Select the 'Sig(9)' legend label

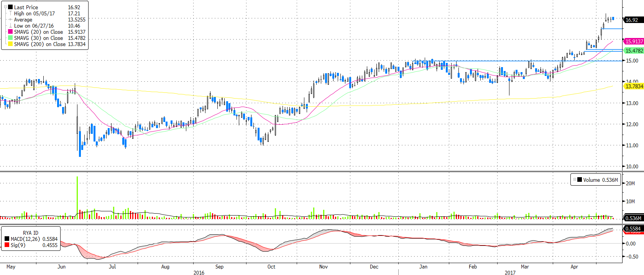click(x=18, y=245)
